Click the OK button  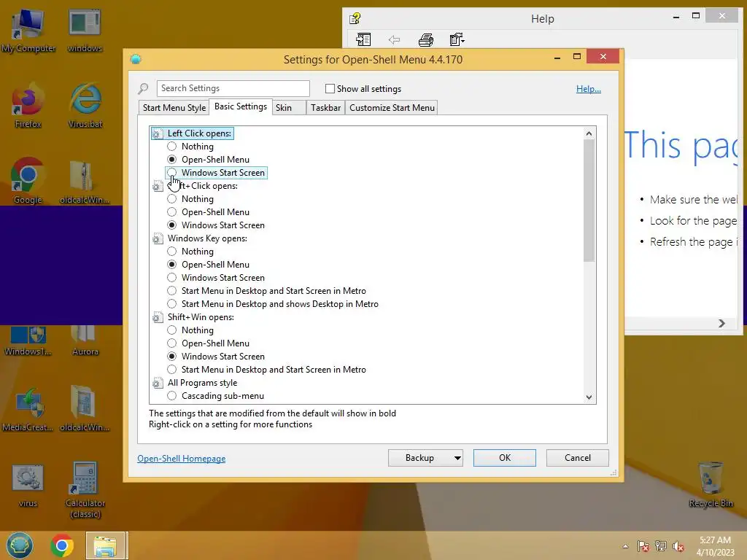pyautogui.click(x=505, y=458)
